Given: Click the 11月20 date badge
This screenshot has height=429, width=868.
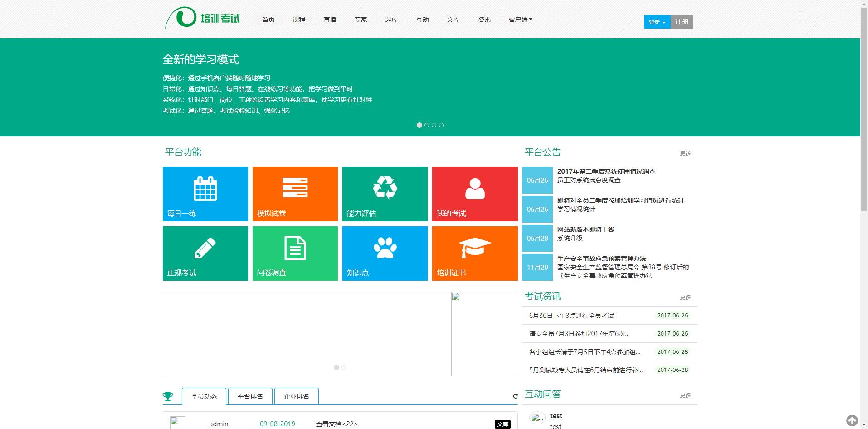Looking at the screenshot, I should [x=537, y=267].
